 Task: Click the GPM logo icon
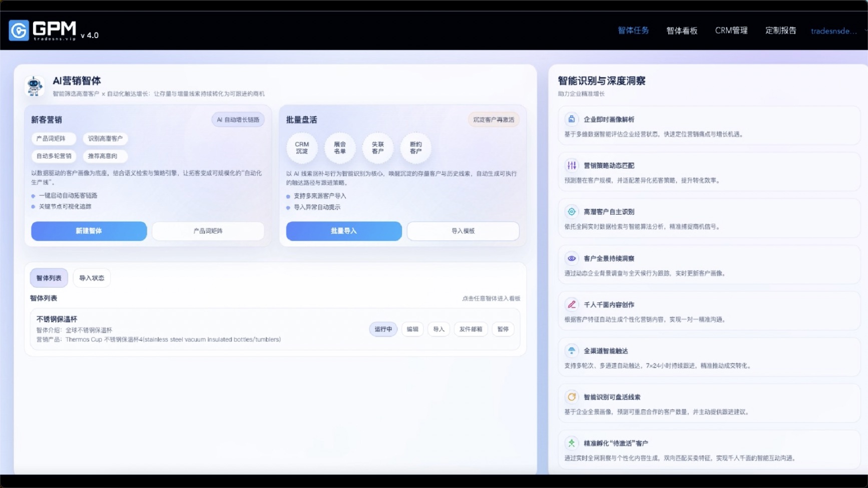click(x=19, y=31)
